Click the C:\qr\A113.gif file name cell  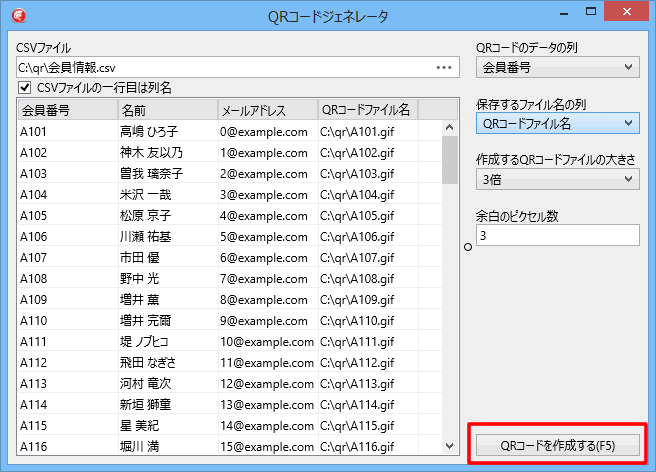(x=364, y=383)
